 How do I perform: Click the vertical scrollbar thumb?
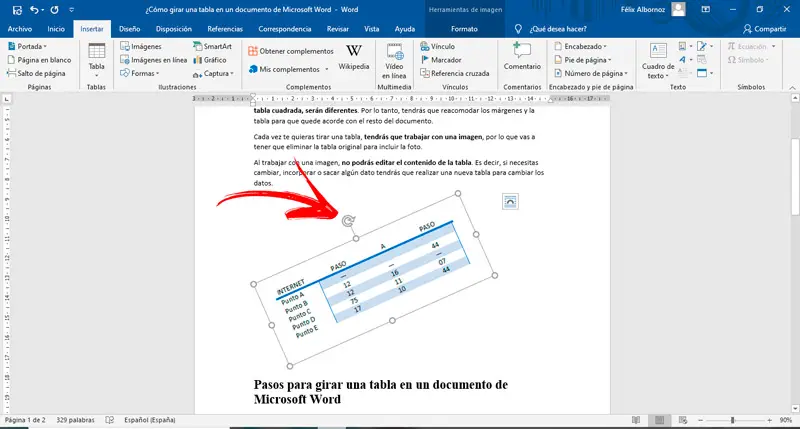click(x=795, y=176)
